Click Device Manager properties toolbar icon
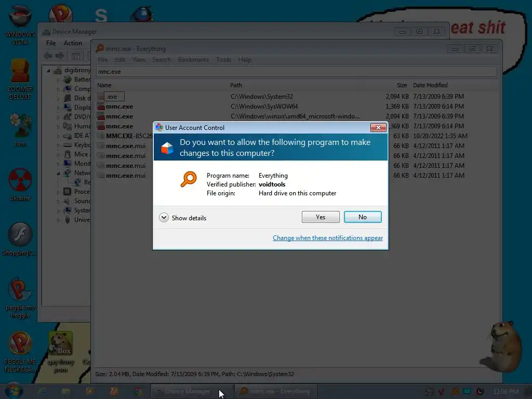Screen dimensions: 532x399 coord(76,56)
